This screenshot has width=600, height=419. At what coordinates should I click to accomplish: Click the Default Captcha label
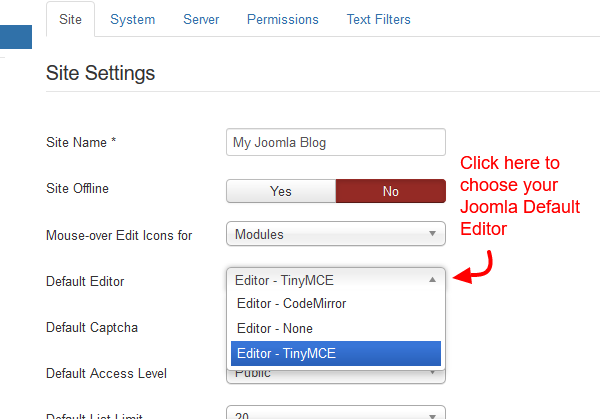pyautogui.click(x=92, y=328)
